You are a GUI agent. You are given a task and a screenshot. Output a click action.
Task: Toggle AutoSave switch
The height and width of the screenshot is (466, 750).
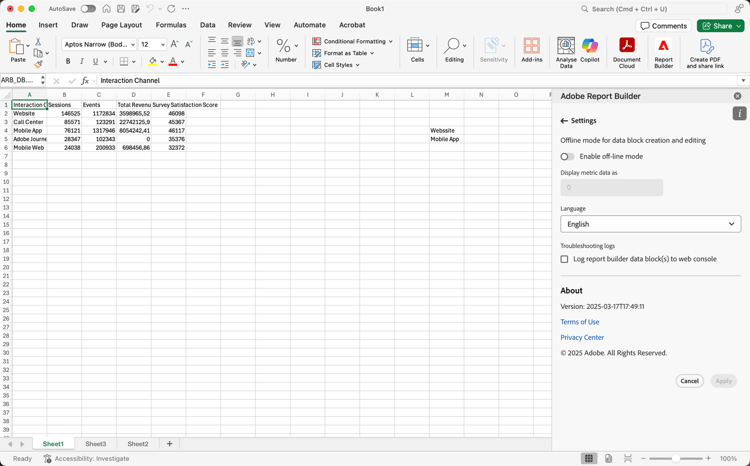88,9
